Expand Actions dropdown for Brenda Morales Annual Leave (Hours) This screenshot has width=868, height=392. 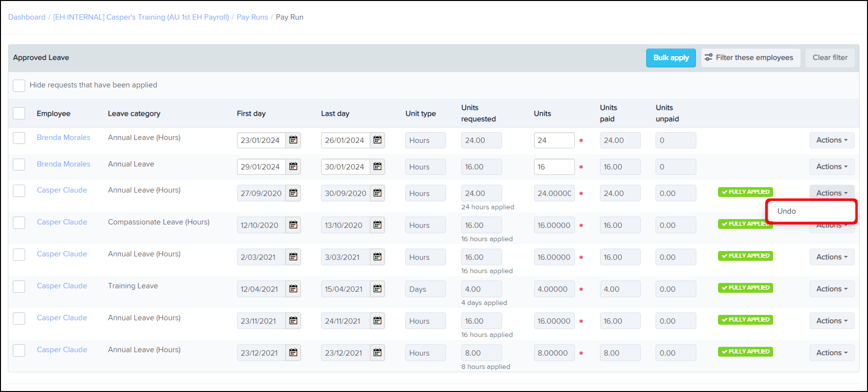831,140
